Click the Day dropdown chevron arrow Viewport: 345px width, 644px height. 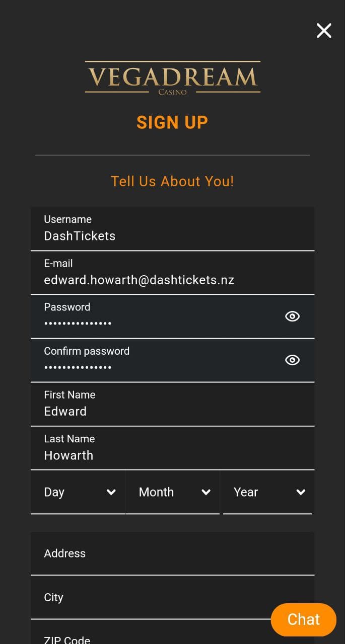[111, 492]
